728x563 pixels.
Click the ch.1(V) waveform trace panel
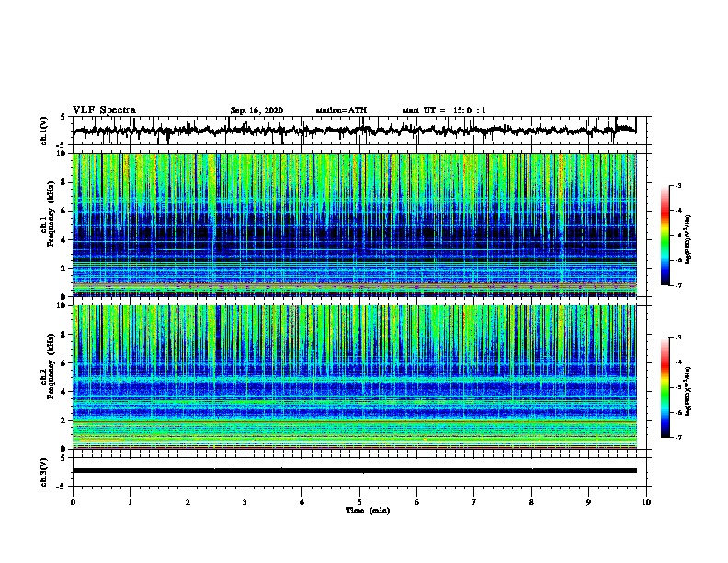(x=359, y=131)
